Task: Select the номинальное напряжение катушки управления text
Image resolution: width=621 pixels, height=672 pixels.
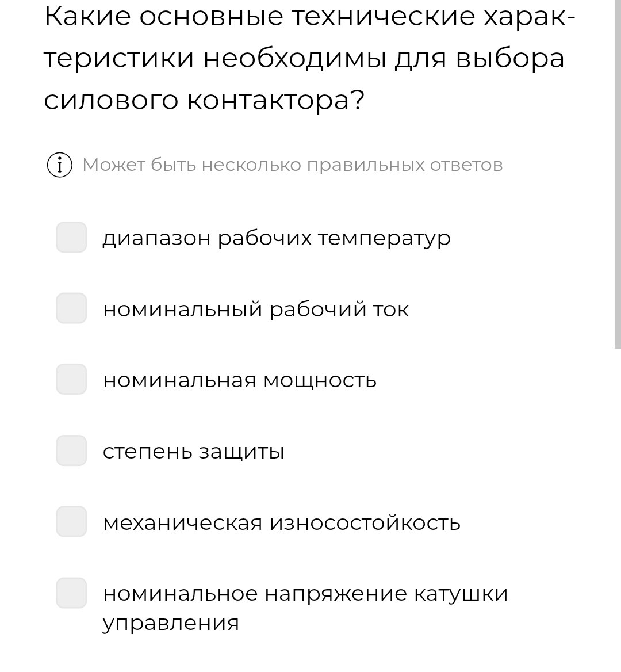Action: (x=305, y=608)
